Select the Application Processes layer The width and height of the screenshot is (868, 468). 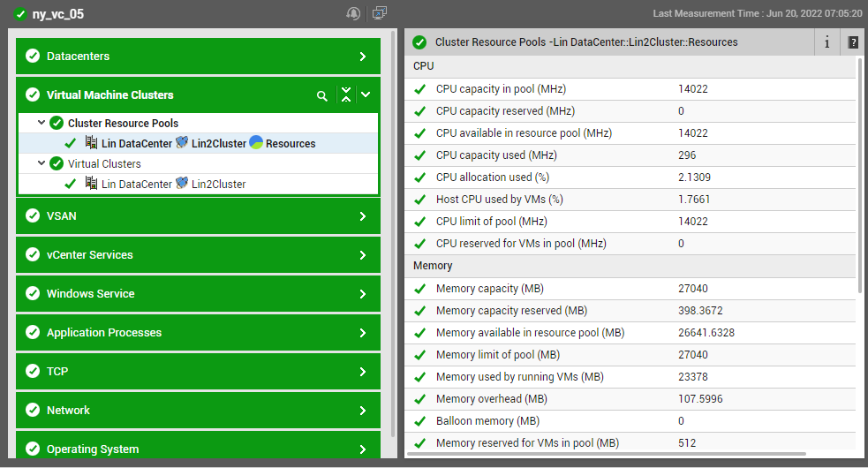click(198, 332)
